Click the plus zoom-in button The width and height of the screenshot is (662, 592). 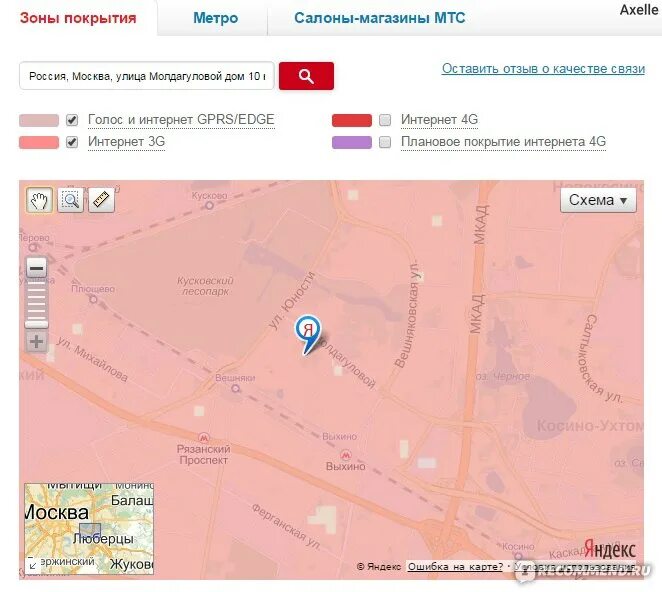pyautogui.click(x=36, y=342)
